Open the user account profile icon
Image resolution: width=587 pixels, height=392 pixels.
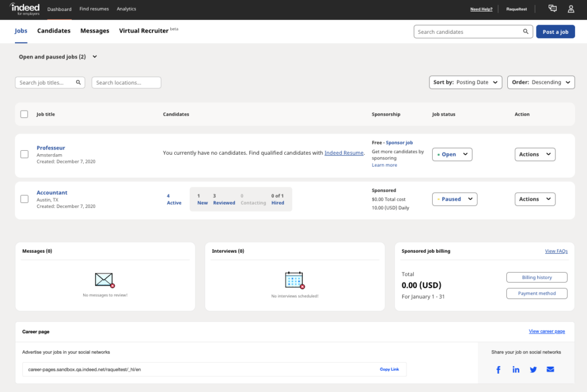[x=571, y=9]
